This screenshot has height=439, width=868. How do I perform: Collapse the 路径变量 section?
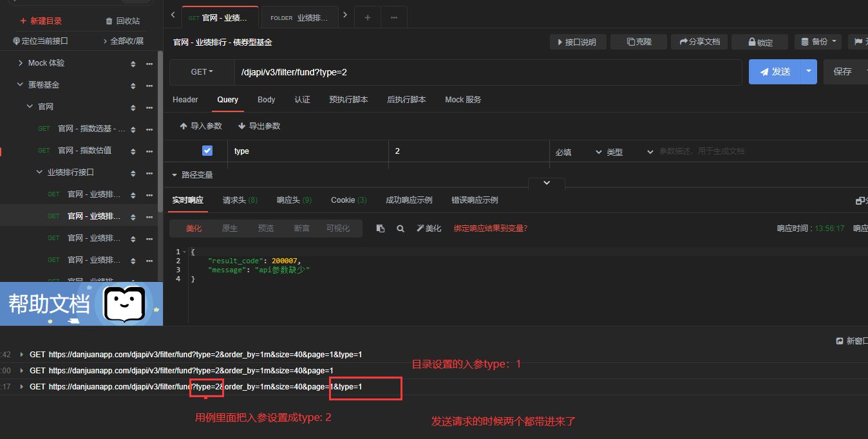click(175, 175)
